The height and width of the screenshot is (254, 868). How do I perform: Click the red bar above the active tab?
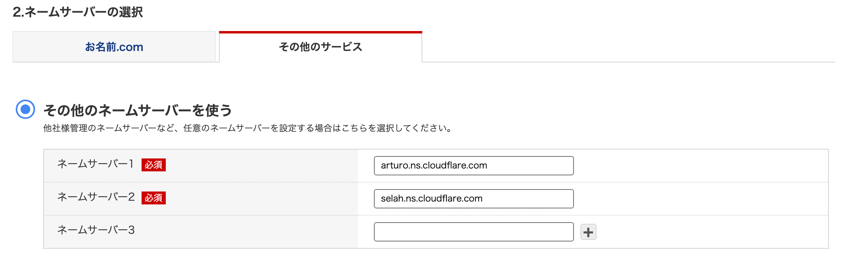320,32
